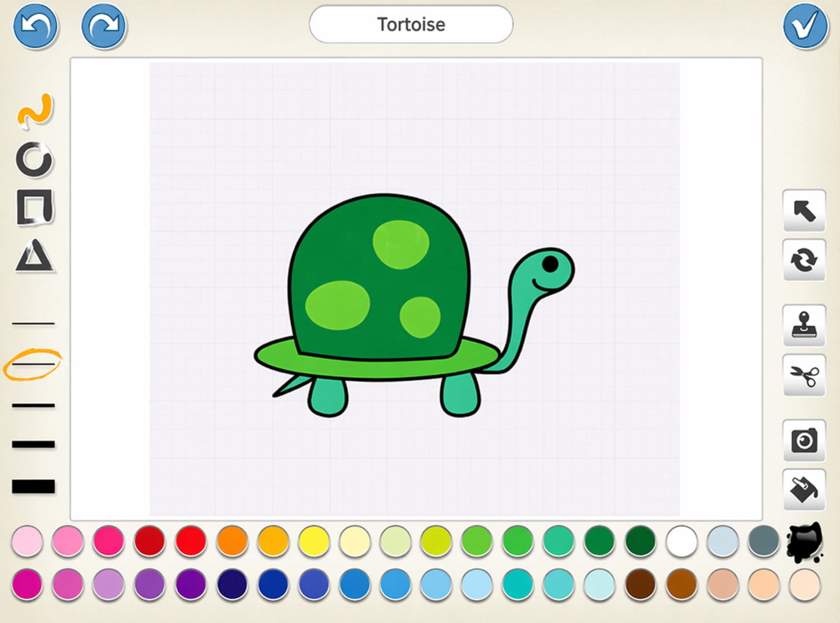
Task: Activate the paint bucket fill tool
Action: point(804,490)
